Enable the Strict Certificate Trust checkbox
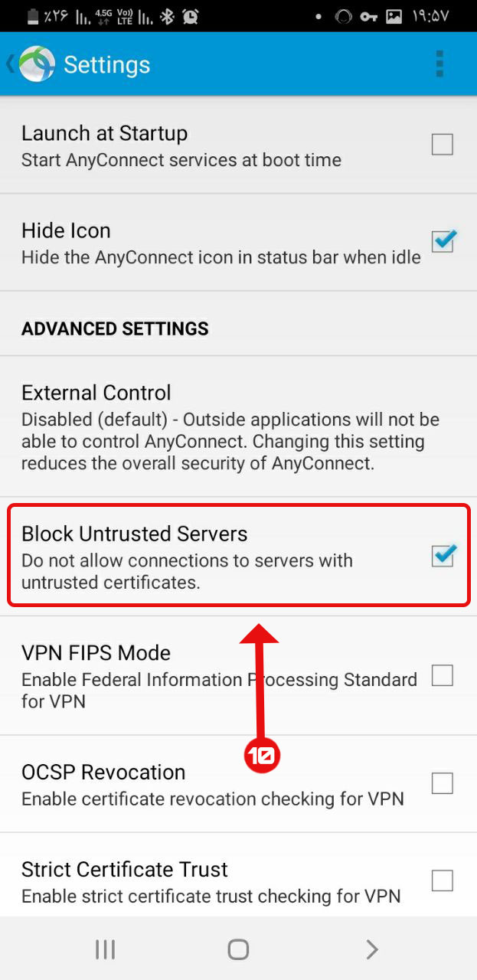Screen dimensions: 477x980 tap(443, 880)
